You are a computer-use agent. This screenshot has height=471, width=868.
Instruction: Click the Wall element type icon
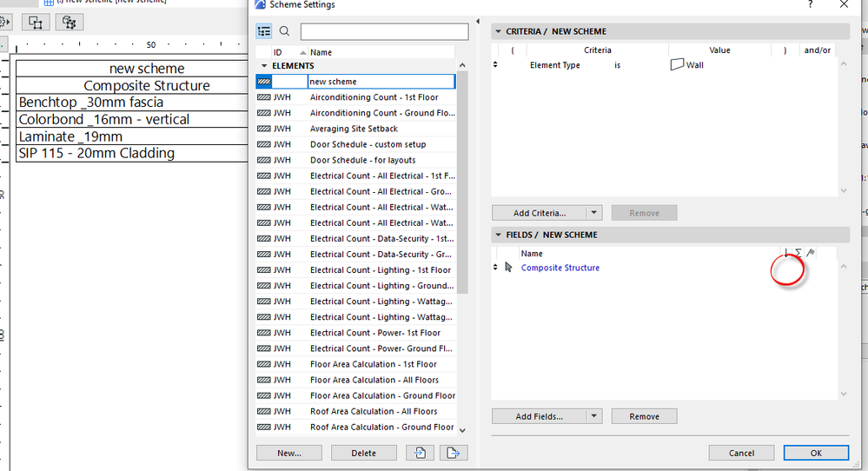pyautogui.click(x=677, y=65)
